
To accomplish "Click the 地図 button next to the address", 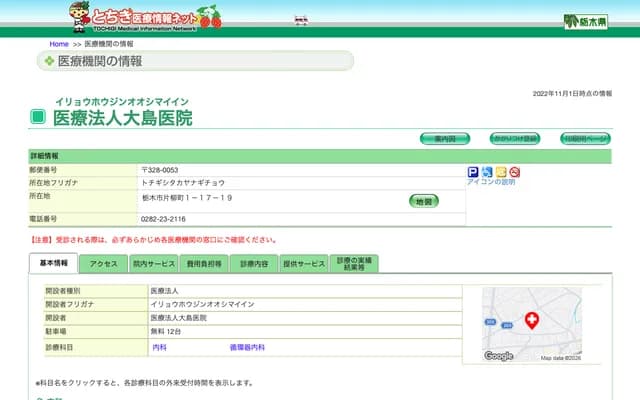I will tap(424, 201).
